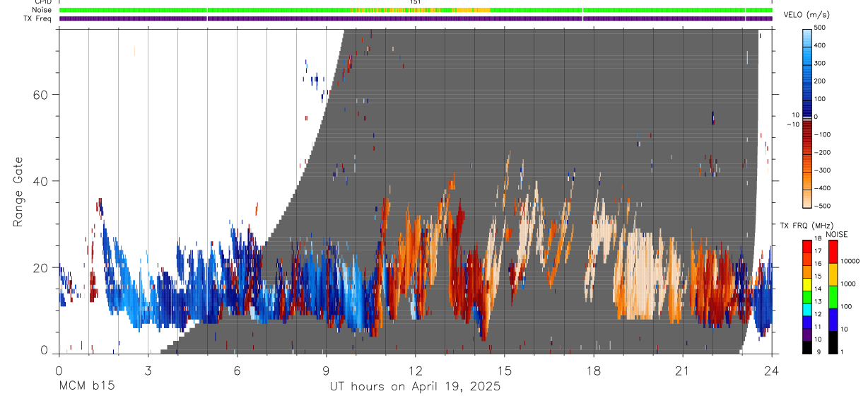Image resolution: width=868 pixels, height=401 pixels.
Task: Click the CPID value 151 label
Action: pos(416,2)
